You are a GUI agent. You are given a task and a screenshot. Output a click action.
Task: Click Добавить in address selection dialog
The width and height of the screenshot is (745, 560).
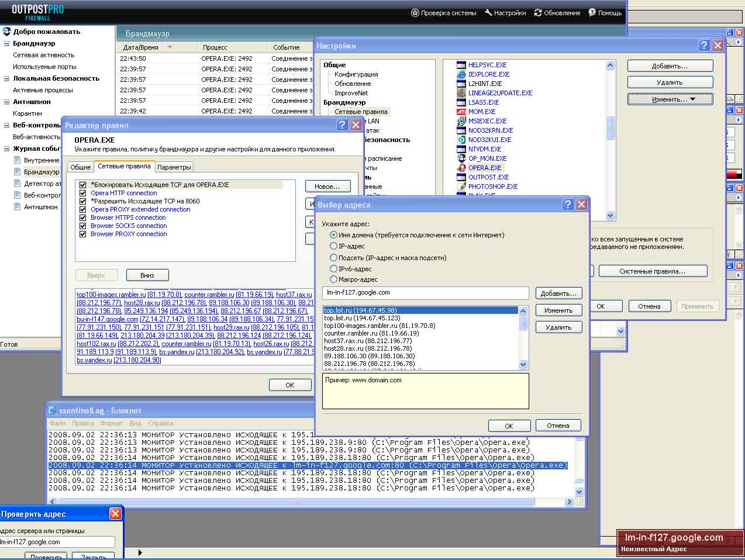pos(558,293)
